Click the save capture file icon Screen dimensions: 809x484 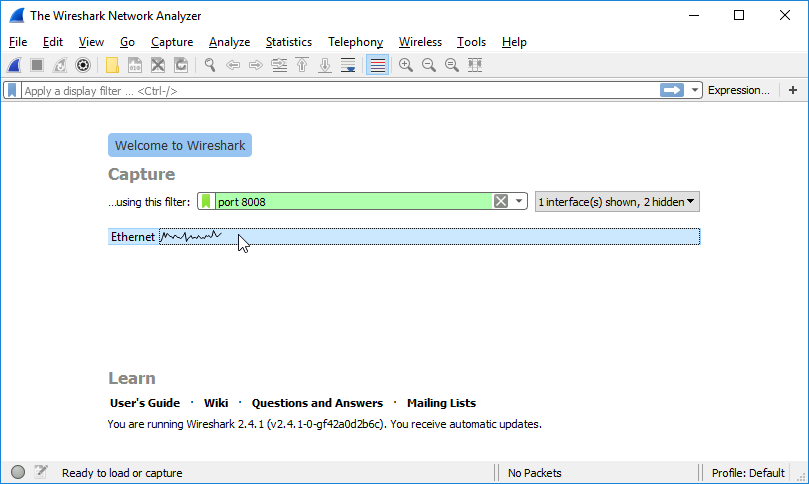[x=135, y=65]
